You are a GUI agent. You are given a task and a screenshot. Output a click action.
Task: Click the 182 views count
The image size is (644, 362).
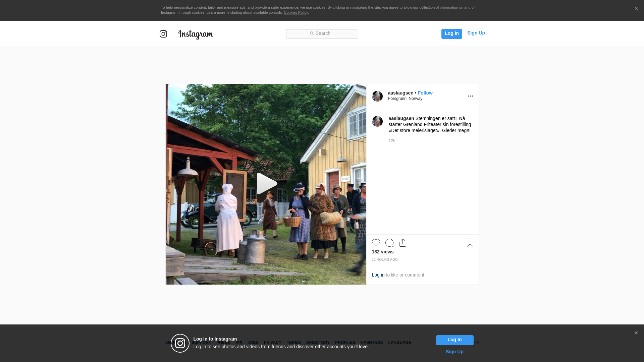383,252
